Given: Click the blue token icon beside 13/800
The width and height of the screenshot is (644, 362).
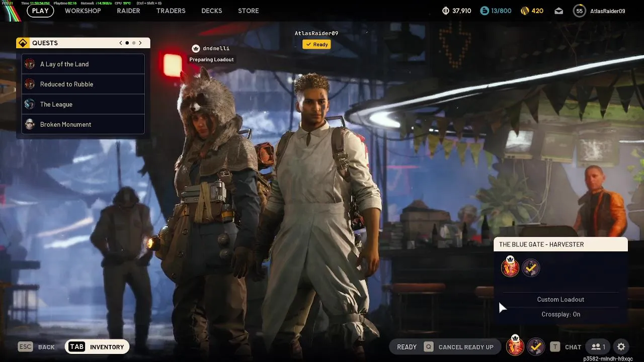Looking at the screenshot, I should (484, 11).
